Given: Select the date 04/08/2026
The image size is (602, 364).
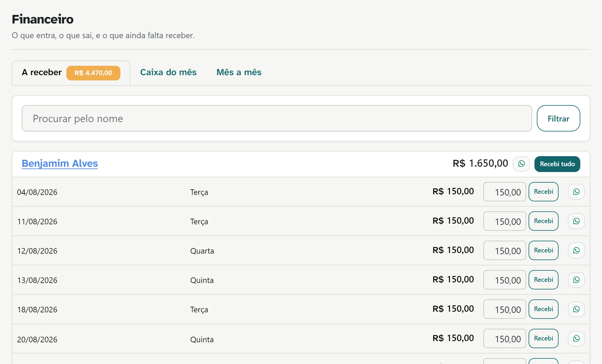Looking at the screenshot, I should 37,192.
